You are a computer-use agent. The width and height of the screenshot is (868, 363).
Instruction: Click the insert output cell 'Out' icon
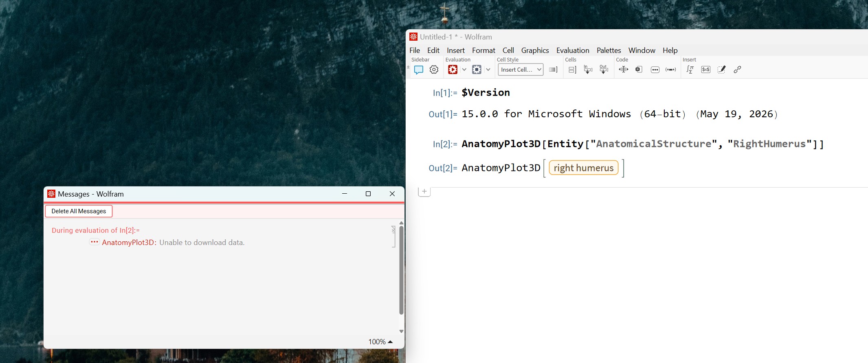[x=604, y=70]
